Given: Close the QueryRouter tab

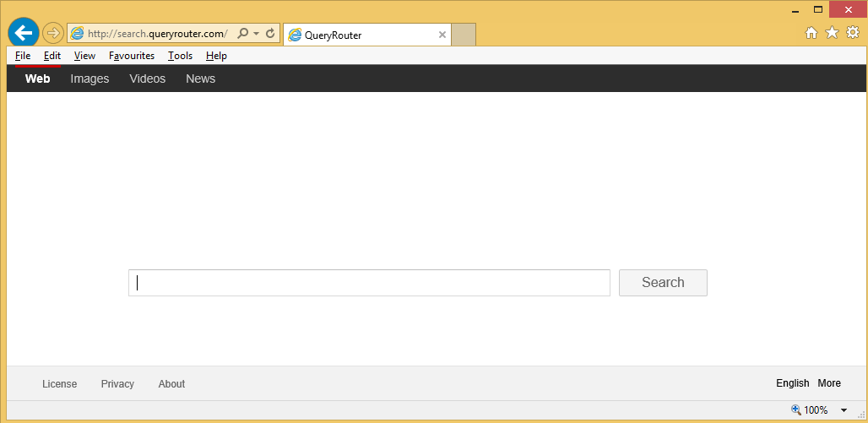Looking at the screenshot, I should (442, 35).
